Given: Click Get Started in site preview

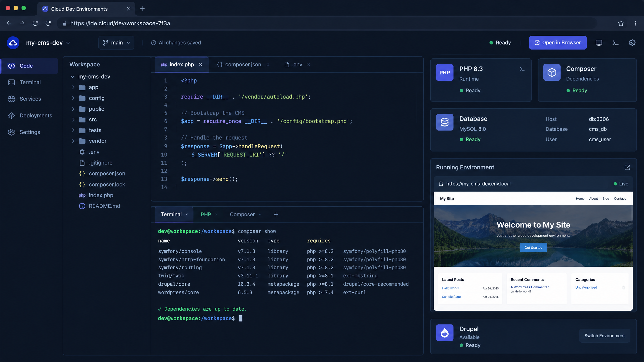Looking at the screenshot, I should tap(533, 248).
